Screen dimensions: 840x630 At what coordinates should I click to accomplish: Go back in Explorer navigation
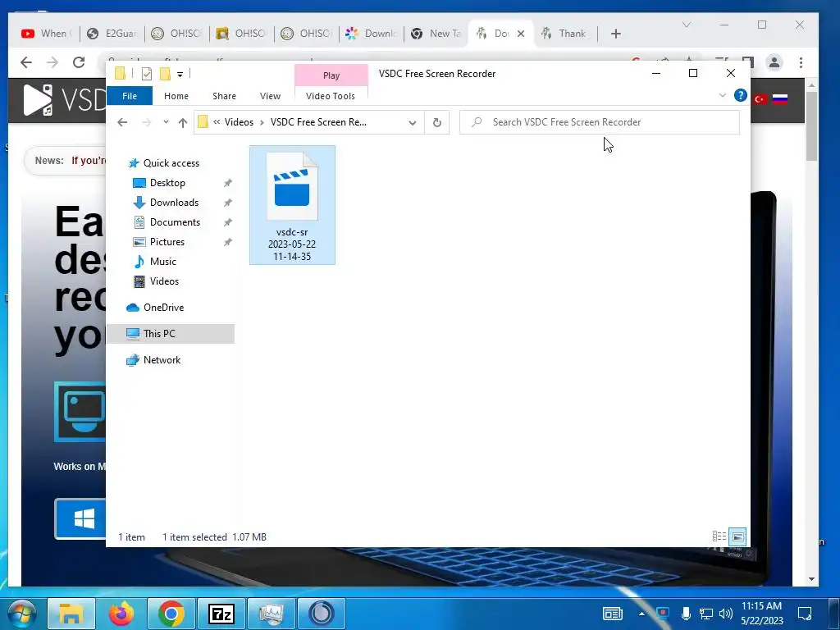click(x=122, y=122)
